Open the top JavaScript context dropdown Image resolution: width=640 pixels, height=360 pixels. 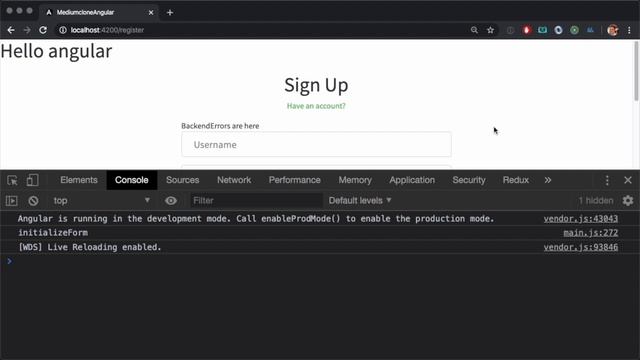point(102,200)
